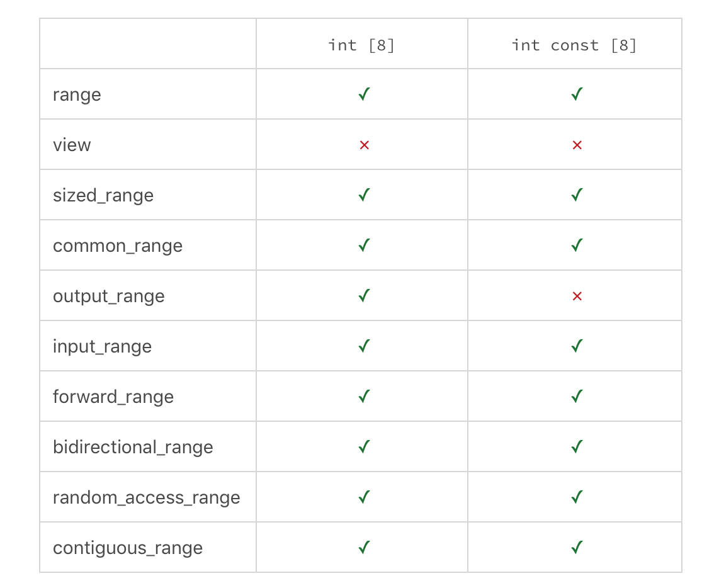Click the 'view' row label
The width and height of the screenshot is (719, 588).
pos(72,145)
